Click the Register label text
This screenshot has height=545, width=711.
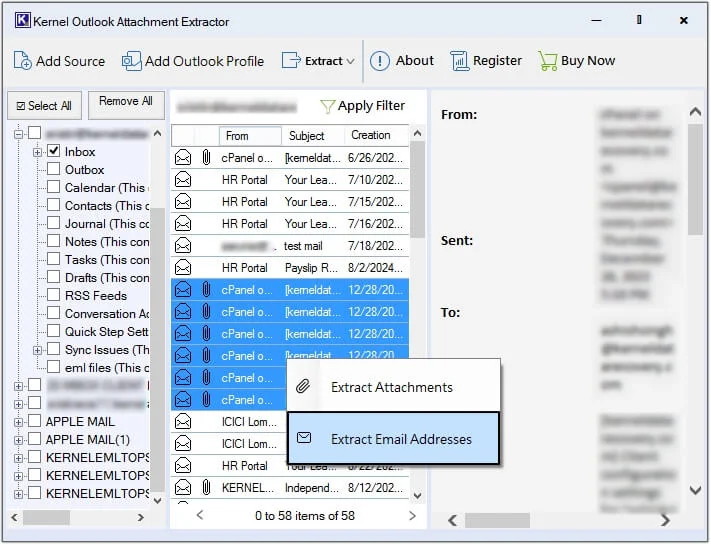[497, 60]
